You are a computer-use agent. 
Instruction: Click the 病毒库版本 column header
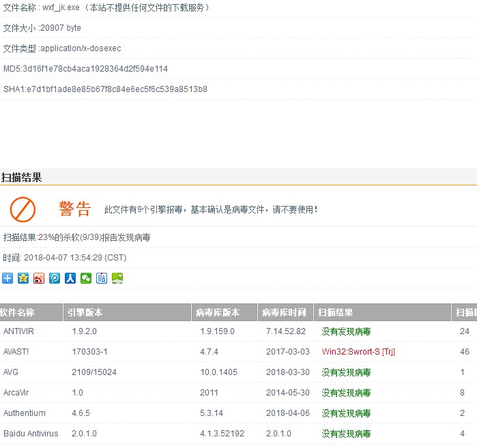click(x=225, y=312)
